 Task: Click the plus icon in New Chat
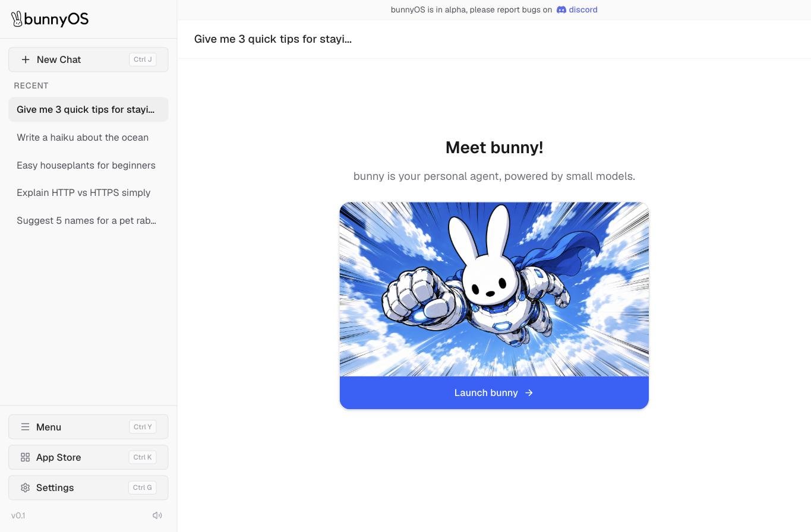pyautogui.click(x=26, y=59)
